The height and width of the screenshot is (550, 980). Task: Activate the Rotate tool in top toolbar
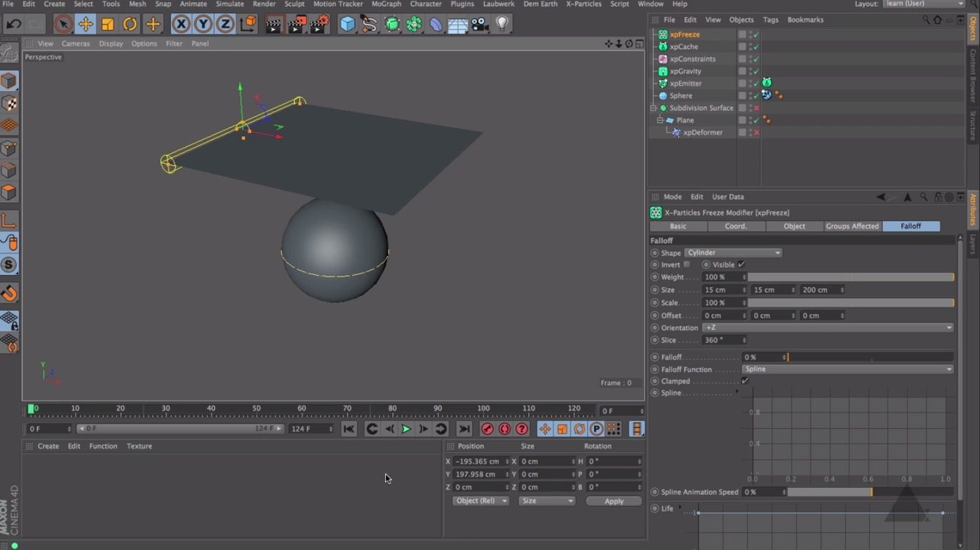pyautogui.click(x=130, y=25)
